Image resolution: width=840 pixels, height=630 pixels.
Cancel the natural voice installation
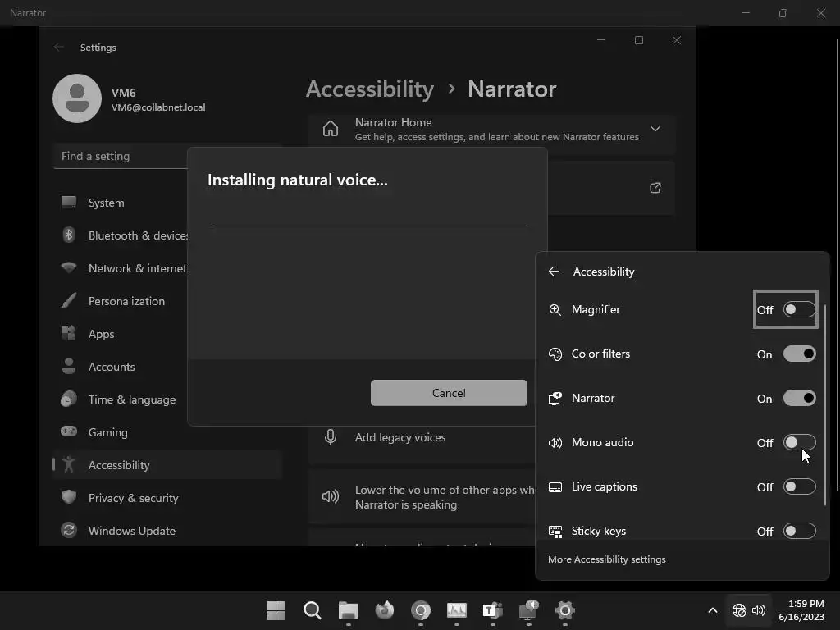point(449,393)
